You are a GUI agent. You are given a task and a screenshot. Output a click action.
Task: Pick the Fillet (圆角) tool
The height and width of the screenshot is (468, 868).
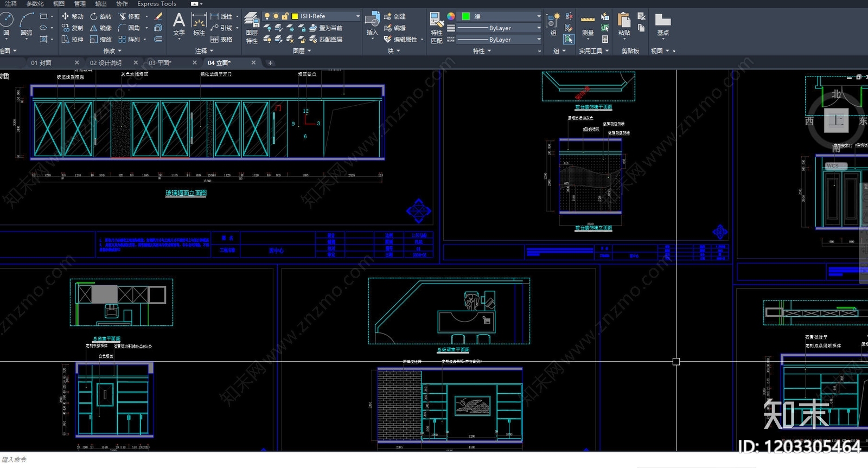point(129,28)
